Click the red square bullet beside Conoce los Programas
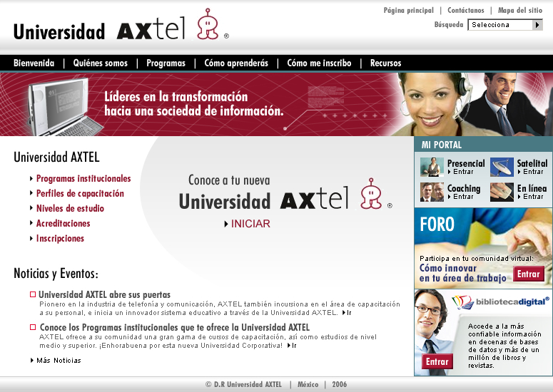This screenshot has width=553, height=392. 33,327
